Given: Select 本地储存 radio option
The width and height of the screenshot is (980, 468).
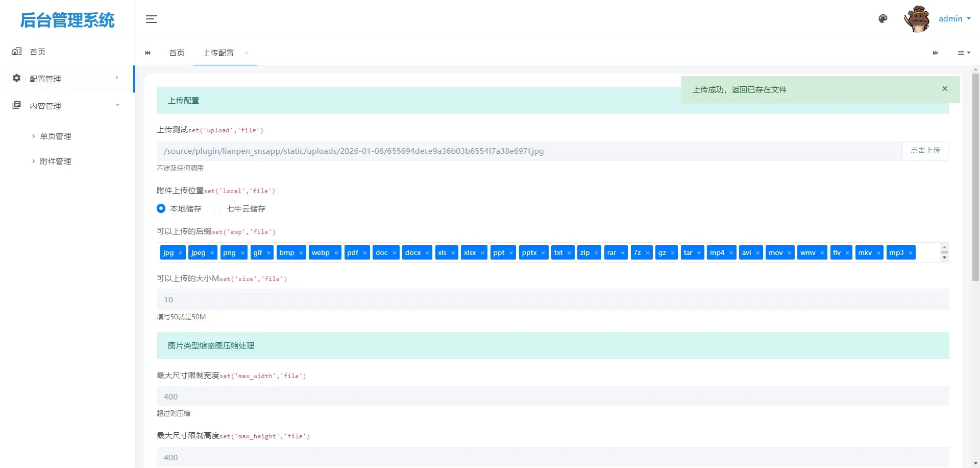Looking at the screenshot, I should [161, 208].
